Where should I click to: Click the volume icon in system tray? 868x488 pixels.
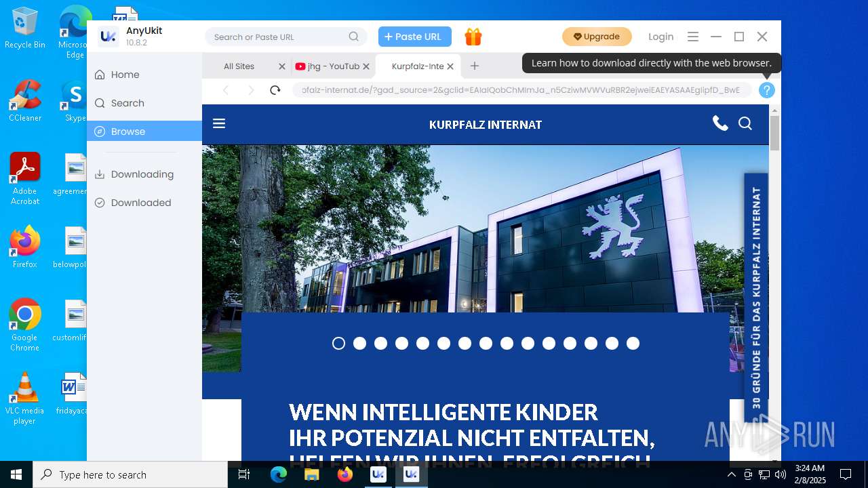(x=780, y=474)
